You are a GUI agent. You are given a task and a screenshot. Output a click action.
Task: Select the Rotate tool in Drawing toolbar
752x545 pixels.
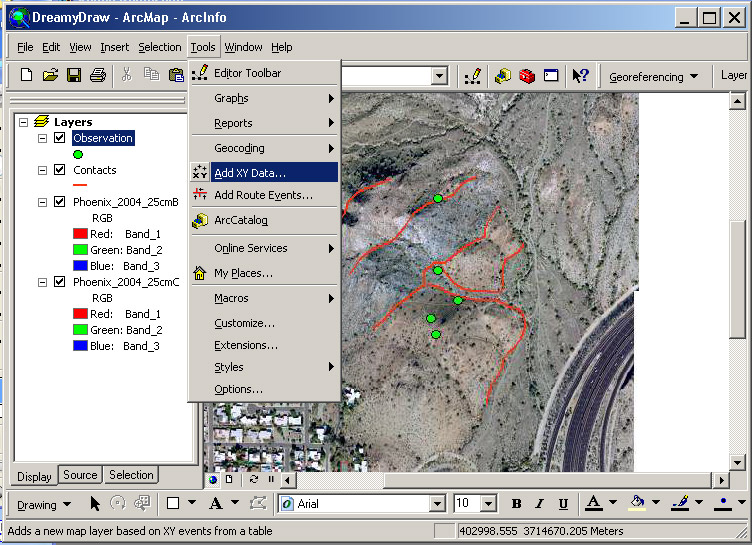(x=118, y=503)
